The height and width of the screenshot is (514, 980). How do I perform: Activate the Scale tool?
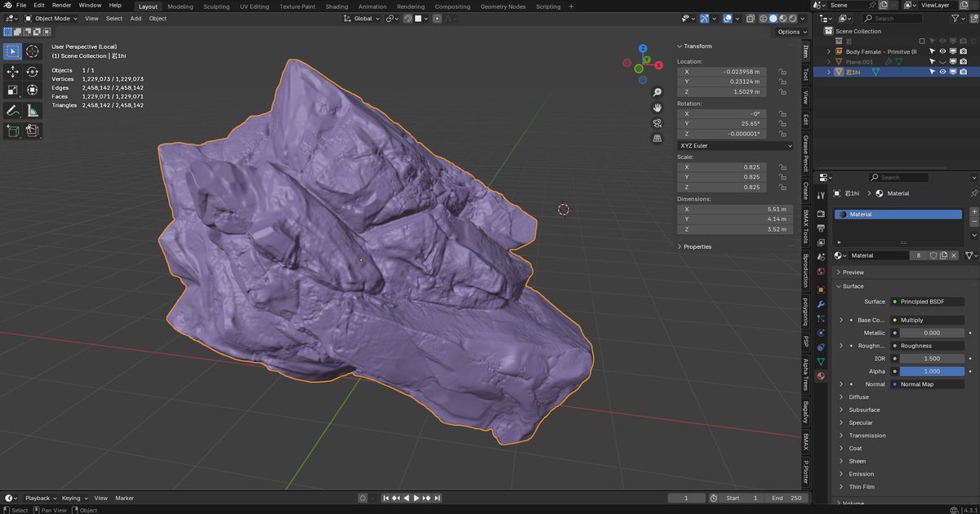point(12,91)
